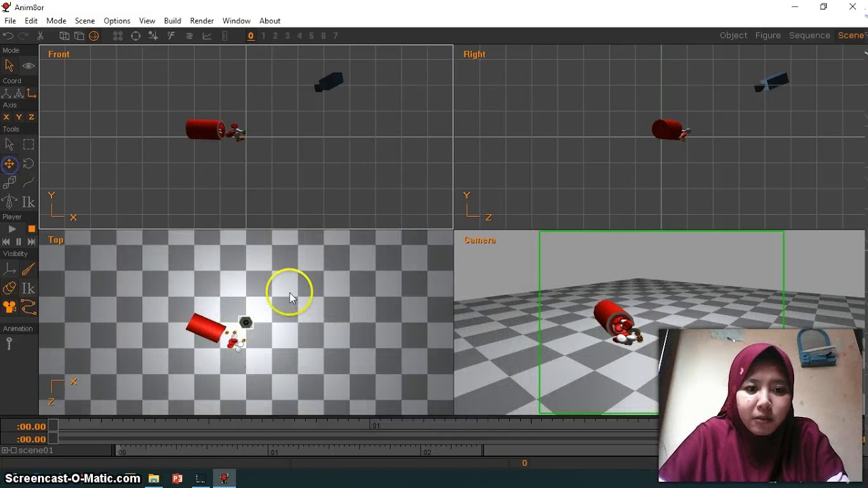Click the Undo arrow in the toolbar
Viewport: 868px width, 488px height.
[8, 36]
